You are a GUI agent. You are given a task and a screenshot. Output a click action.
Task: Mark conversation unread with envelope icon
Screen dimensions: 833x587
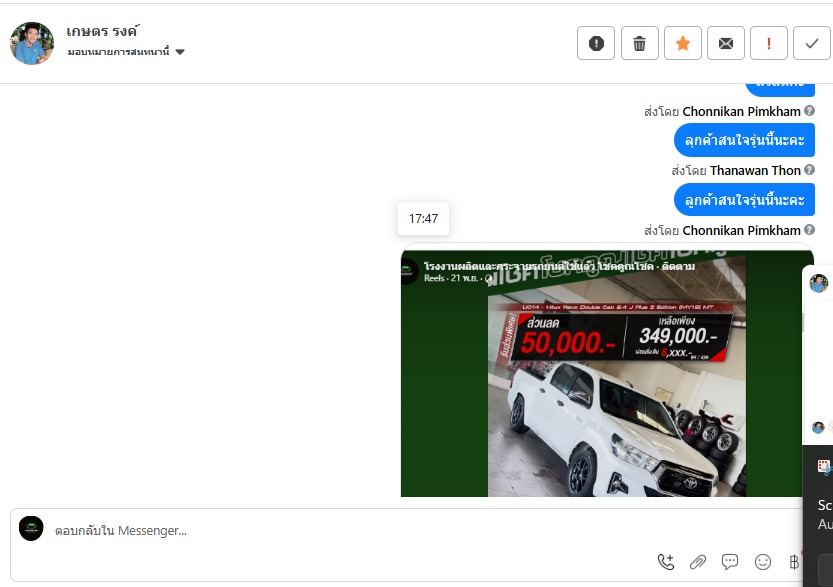pyautogui.click(x=726, y=43)
